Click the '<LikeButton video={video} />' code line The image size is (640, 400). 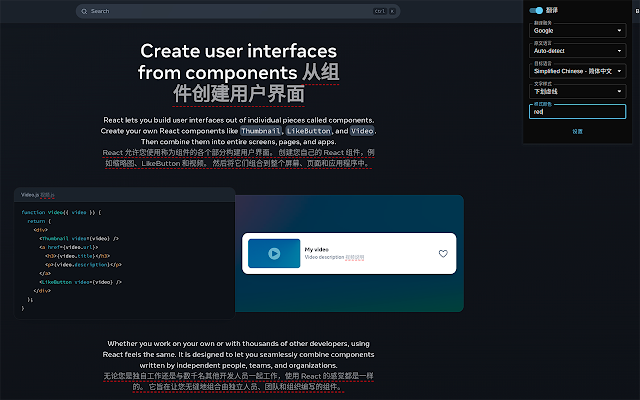80,282
